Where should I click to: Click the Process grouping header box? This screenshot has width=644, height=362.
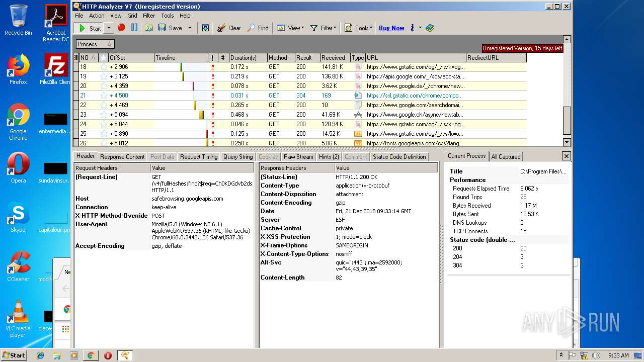[95, 44]
